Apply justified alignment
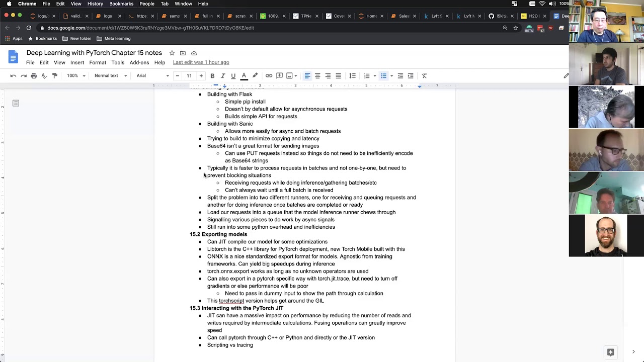 pyautogui.click(x=338, y=76)
